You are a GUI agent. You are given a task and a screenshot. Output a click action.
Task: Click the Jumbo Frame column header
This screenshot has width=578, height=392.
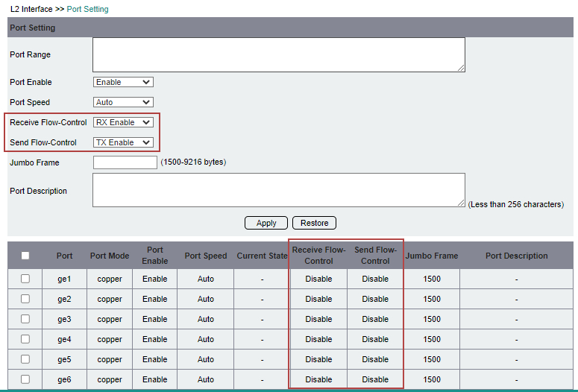coord(432,256)
